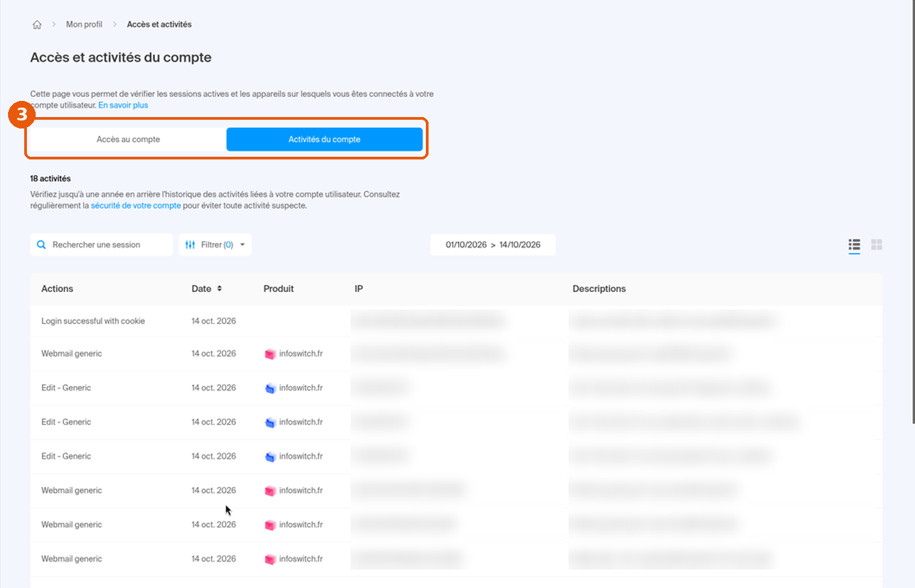
Task: Open the Filtrer (0) dropdown
Action: coord(215,245)
